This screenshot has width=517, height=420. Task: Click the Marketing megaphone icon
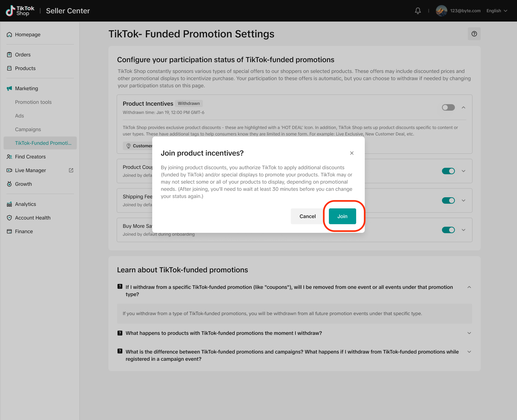pyautogui.click(x=9, y=88)
